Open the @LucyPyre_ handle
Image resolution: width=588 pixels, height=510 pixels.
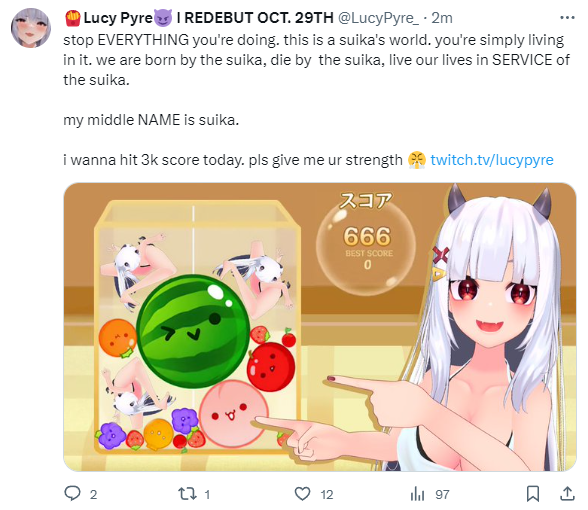(379, 18)
